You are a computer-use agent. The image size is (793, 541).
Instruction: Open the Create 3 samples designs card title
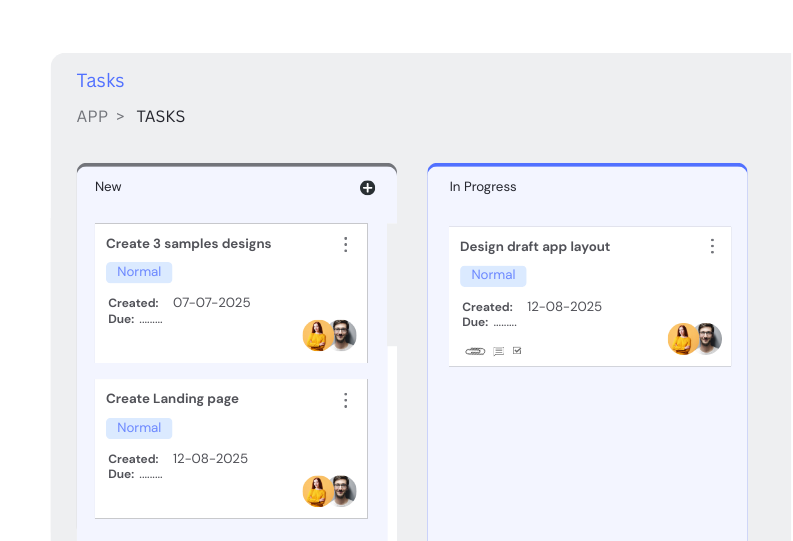[188, 243]
